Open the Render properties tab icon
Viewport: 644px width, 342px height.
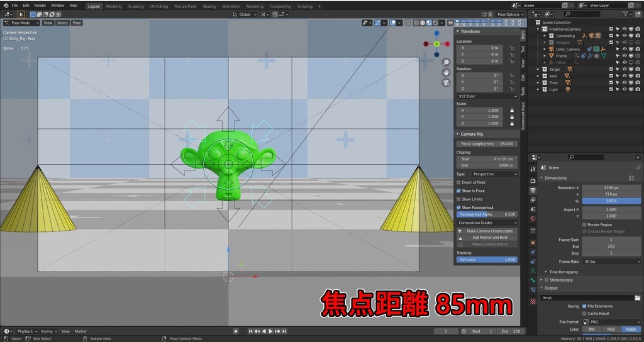(x=533, y=180)
